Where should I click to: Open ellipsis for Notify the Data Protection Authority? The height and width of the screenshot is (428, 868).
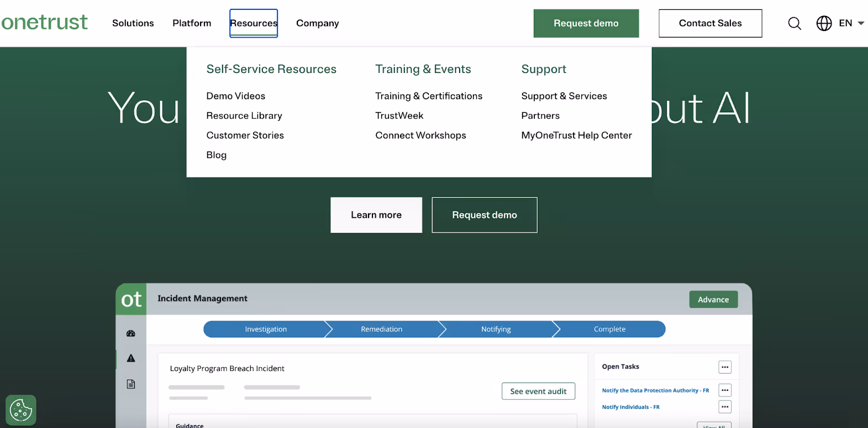pyautogui.click(x=725, y=390)
